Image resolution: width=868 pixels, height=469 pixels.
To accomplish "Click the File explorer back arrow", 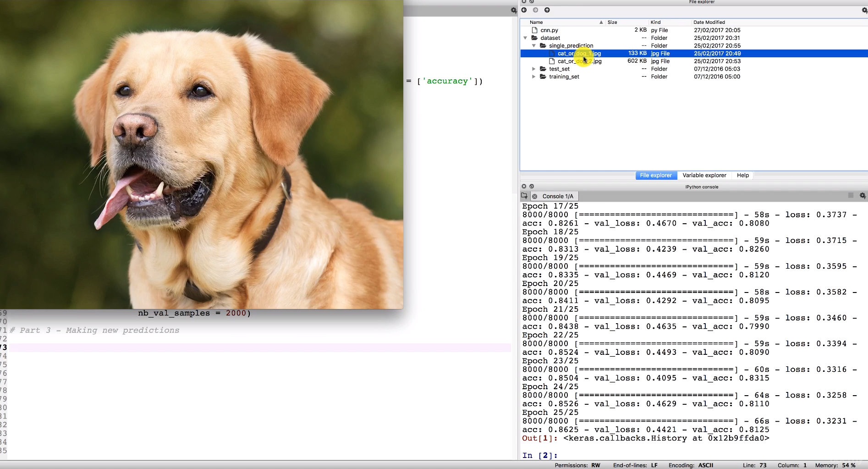I will [524, 10].
